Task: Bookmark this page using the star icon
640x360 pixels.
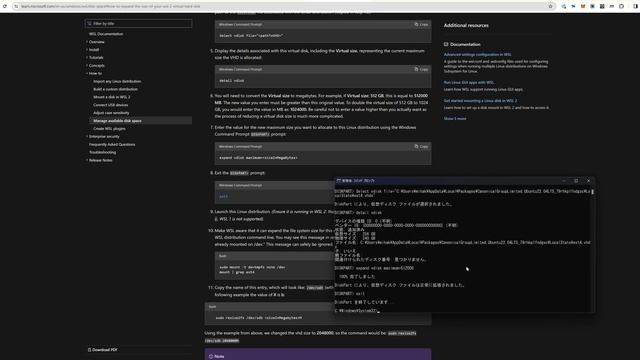Action: click(550, 6)
